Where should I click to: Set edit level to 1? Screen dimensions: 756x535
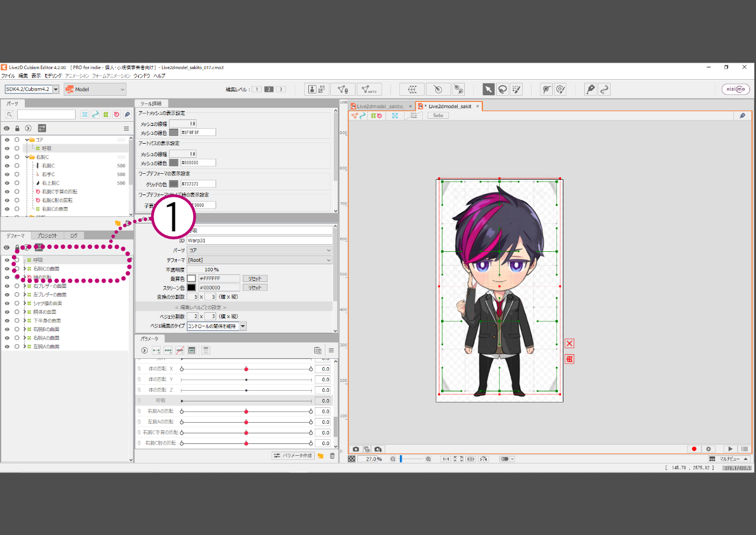tap(257, 89)
